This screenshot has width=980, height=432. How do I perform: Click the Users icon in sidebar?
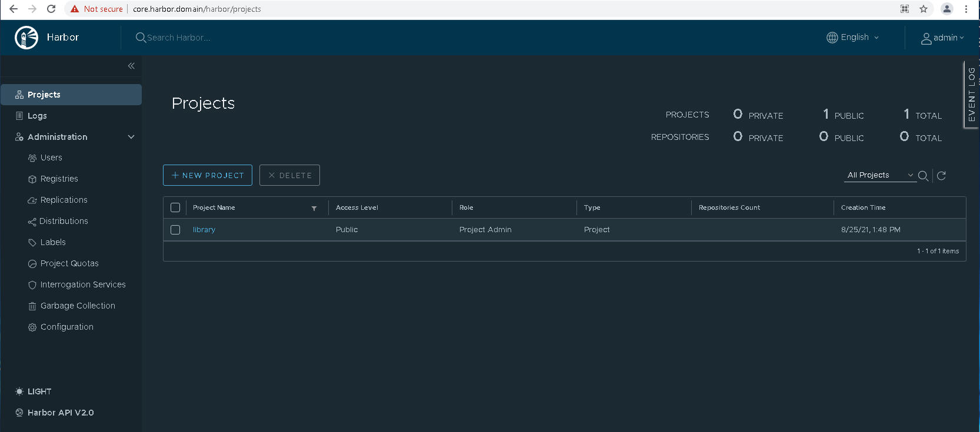coord(32,158)
